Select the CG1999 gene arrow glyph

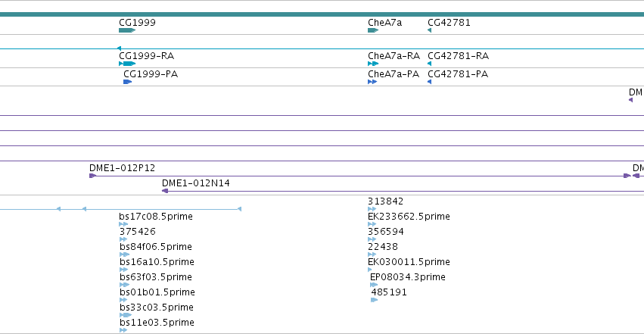(x=127, y=30)
